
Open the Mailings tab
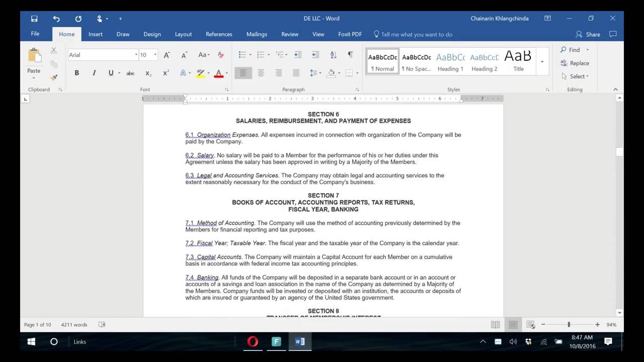(x=257, y=34)
